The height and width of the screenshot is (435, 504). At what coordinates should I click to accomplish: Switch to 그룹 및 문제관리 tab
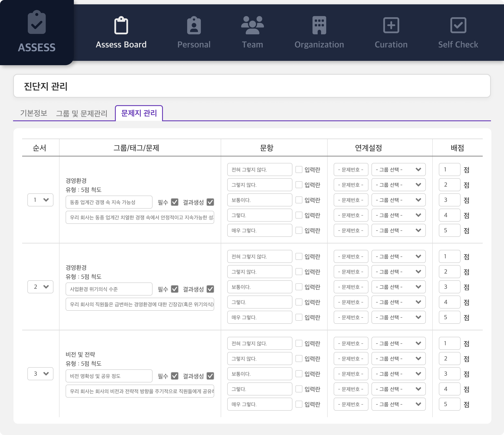pos(81,113)
